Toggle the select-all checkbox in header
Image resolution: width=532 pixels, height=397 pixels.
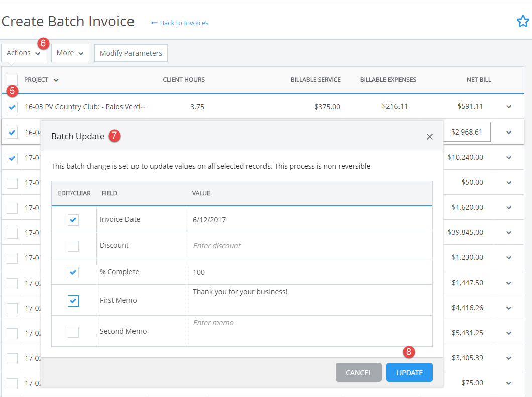[x=12, y=79]
